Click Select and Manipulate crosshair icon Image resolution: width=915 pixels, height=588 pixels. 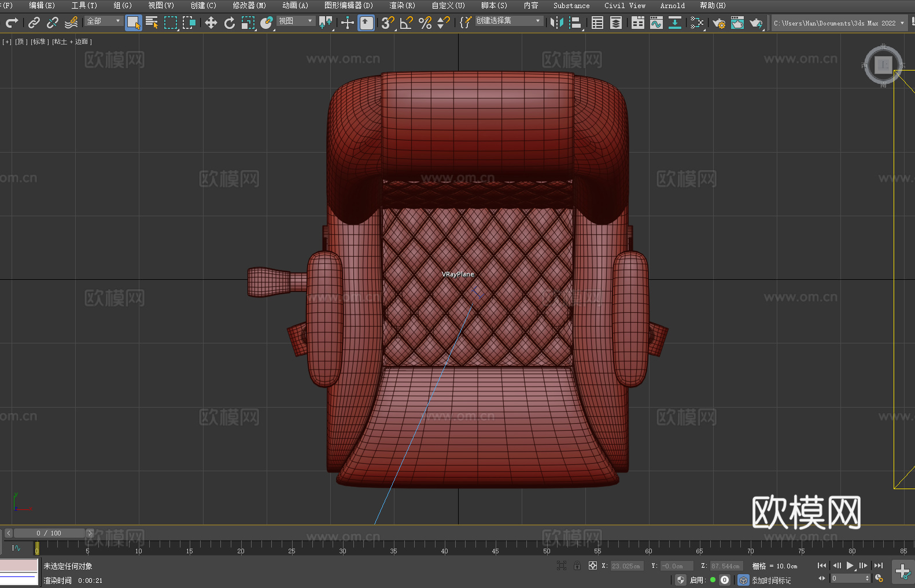click(x=348, y=23)
